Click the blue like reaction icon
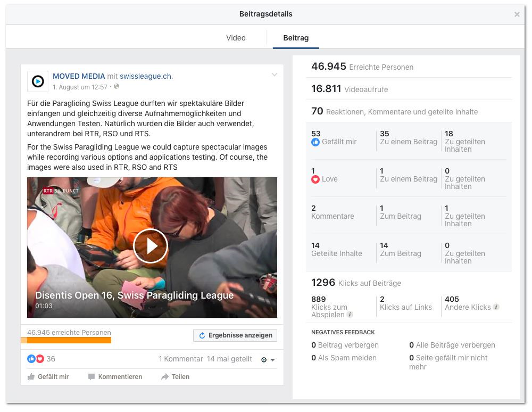This screenshot has height=412, width=532. 31,359
